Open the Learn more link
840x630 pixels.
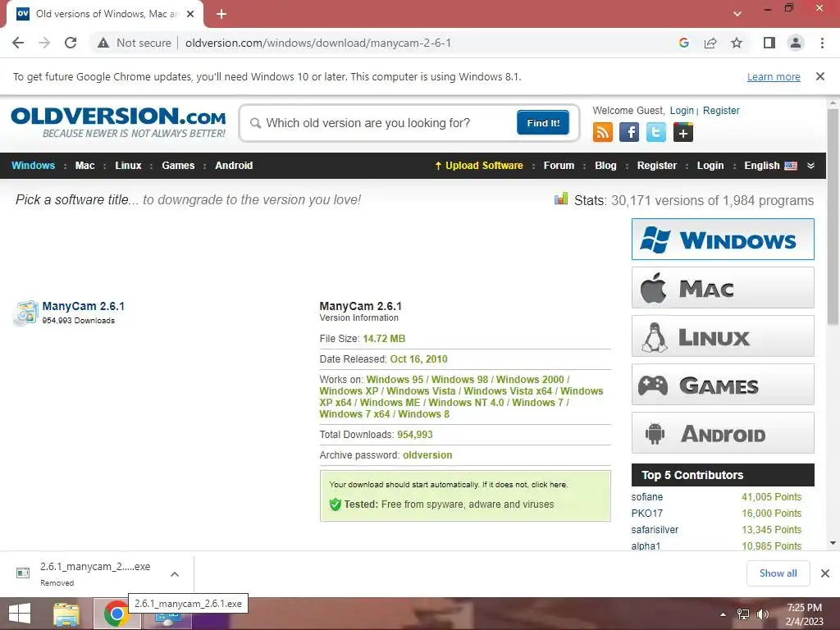tap(774, 77)
